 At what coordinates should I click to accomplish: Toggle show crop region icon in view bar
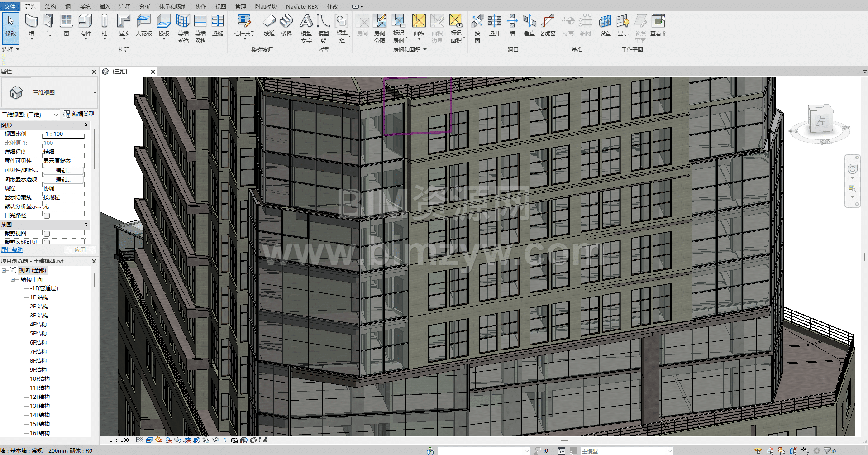[196, 440]
